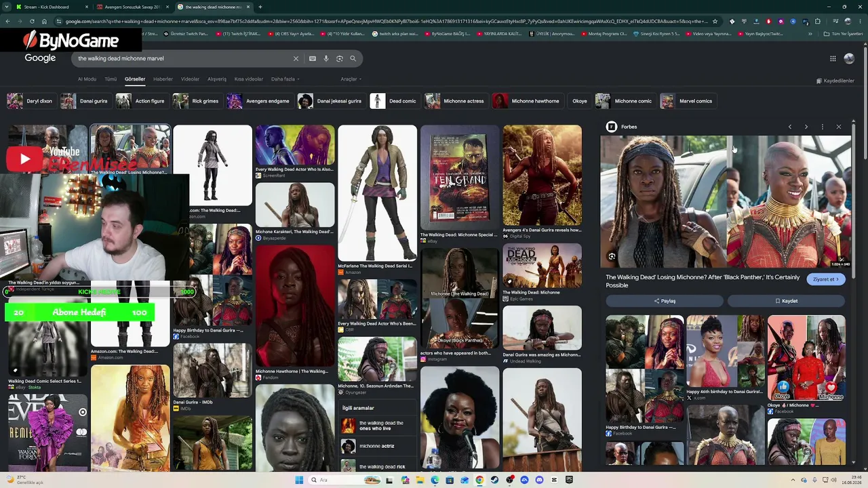Open the 'McFarlane The Walking Dead' figure thumbnail

(377, 193)
